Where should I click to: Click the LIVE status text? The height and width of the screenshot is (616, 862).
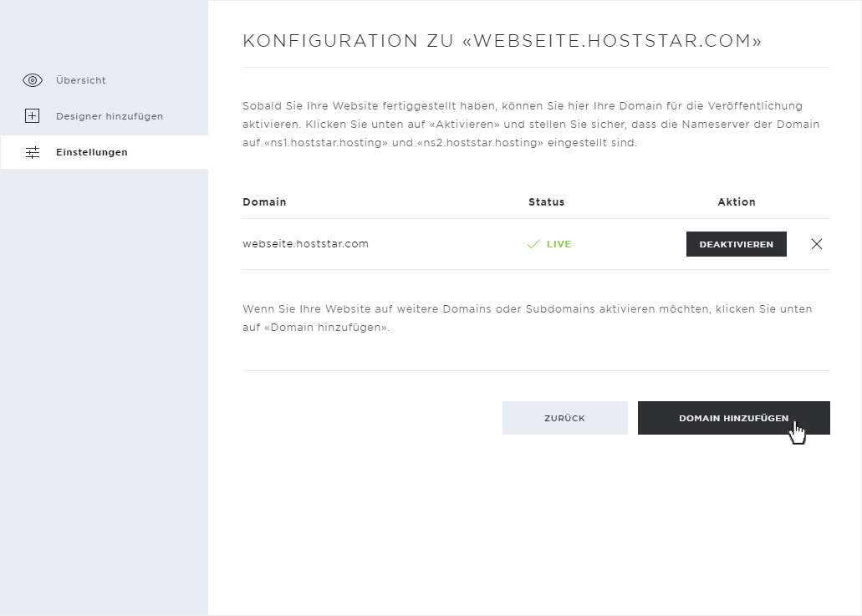(559, 244)
